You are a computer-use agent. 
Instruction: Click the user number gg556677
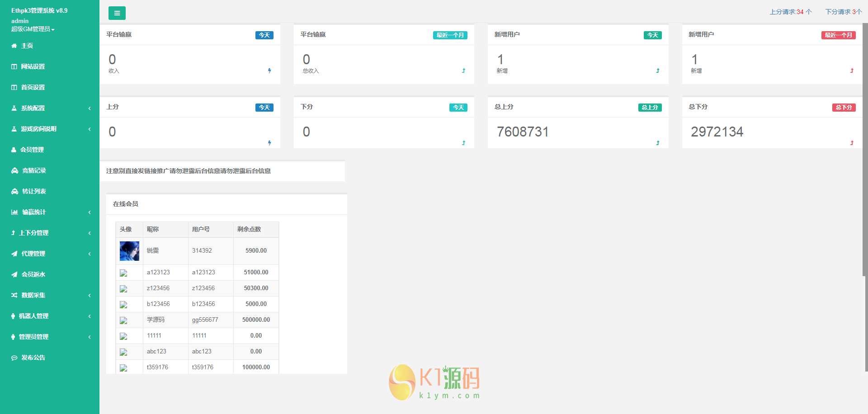click(x=205, y=320)
